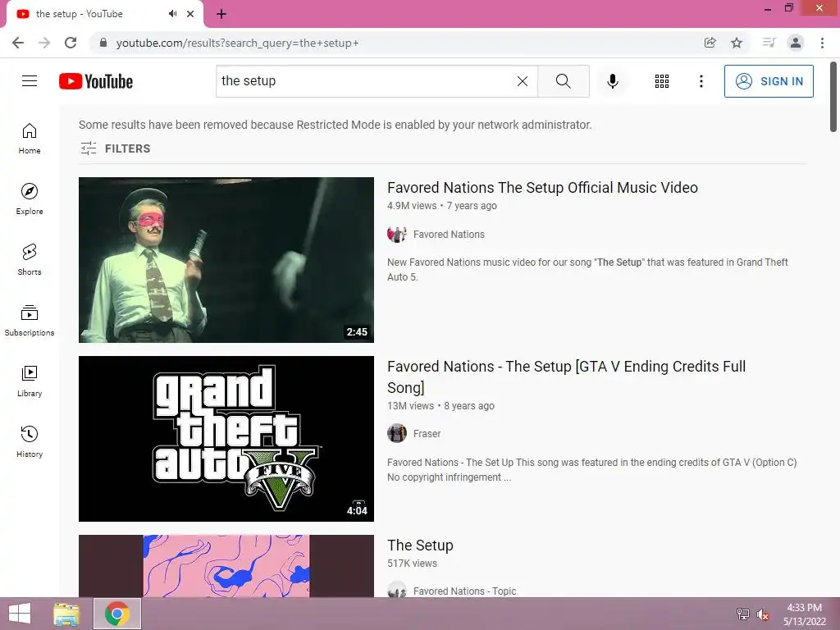Open Chrome's three-dot menu
This screenshot has height=630, width=840.
[822, 43]
